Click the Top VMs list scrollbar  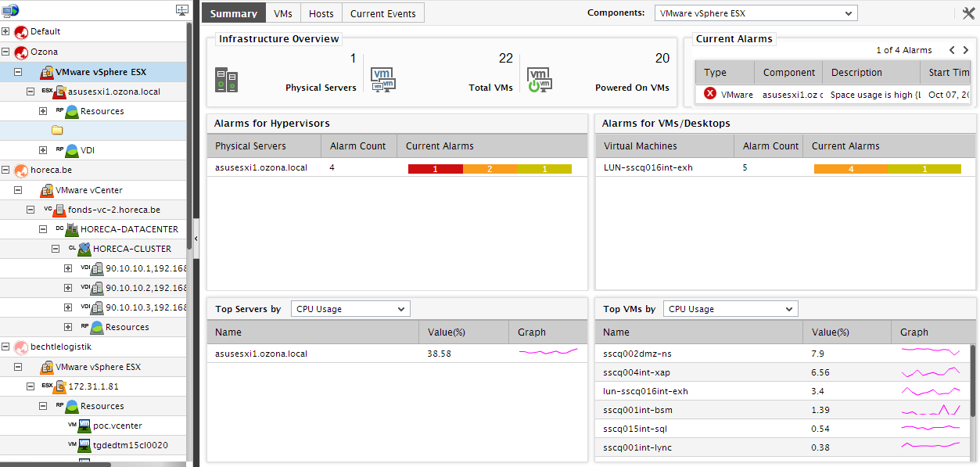tap(973, 381)
